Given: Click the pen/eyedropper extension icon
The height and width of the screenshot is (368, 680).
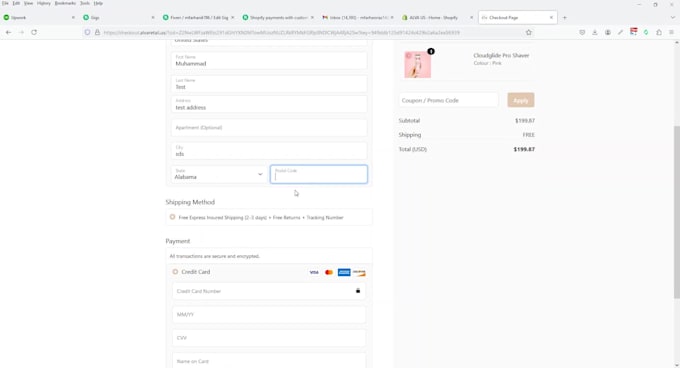Looking at the screenshot, I should coord(621,33).
